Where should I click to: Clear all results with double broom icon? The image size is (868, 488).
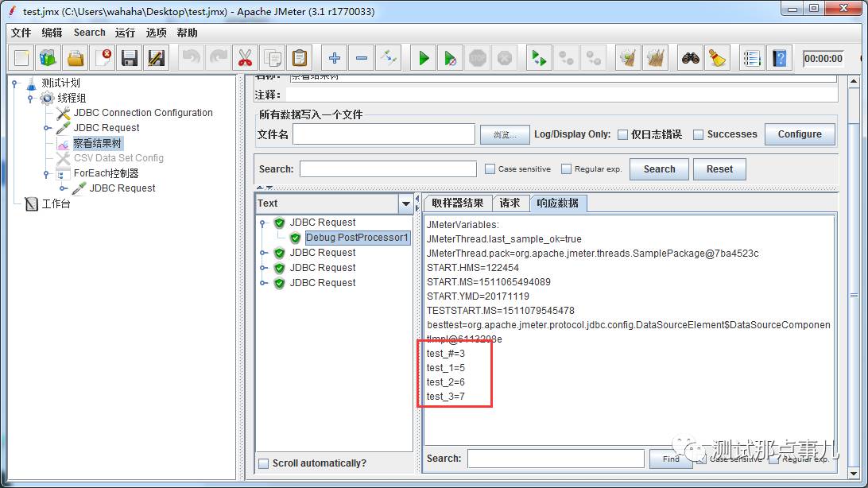(656, 58)
